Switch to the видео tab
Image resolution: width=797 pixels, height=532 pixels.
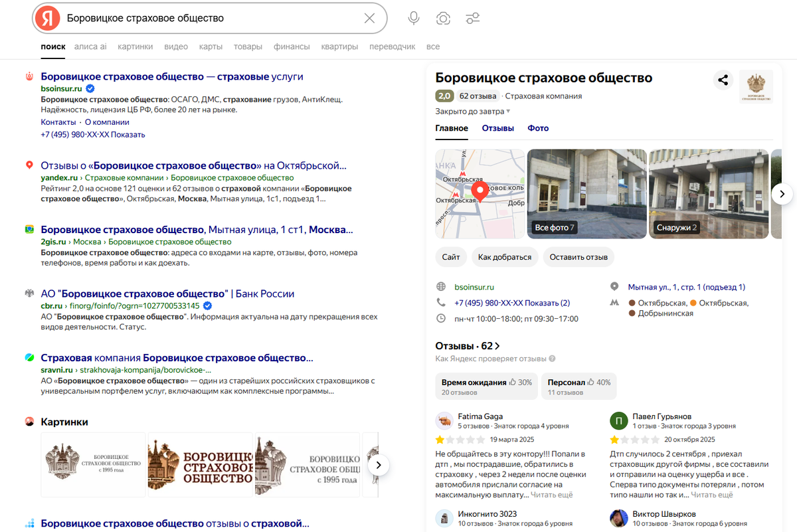tap(176, 46)
